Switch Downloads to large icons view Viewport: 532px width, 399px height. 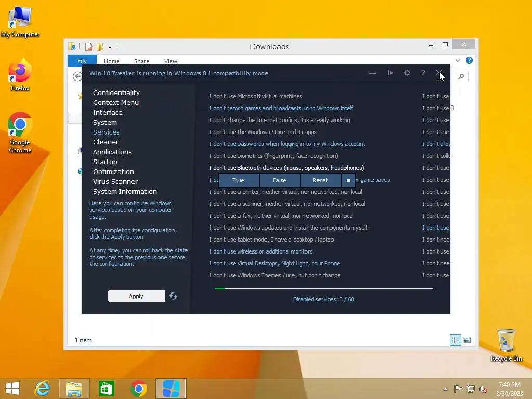tap(467, 340)
